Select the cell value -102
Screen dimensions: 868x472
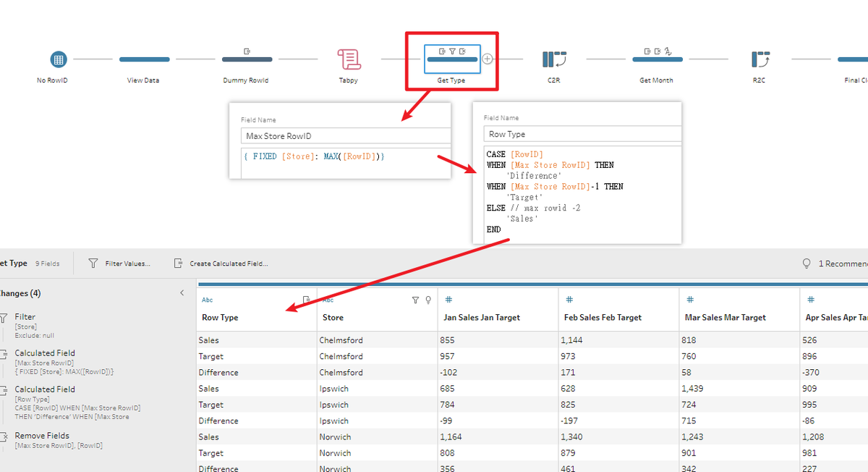point(448,373)
